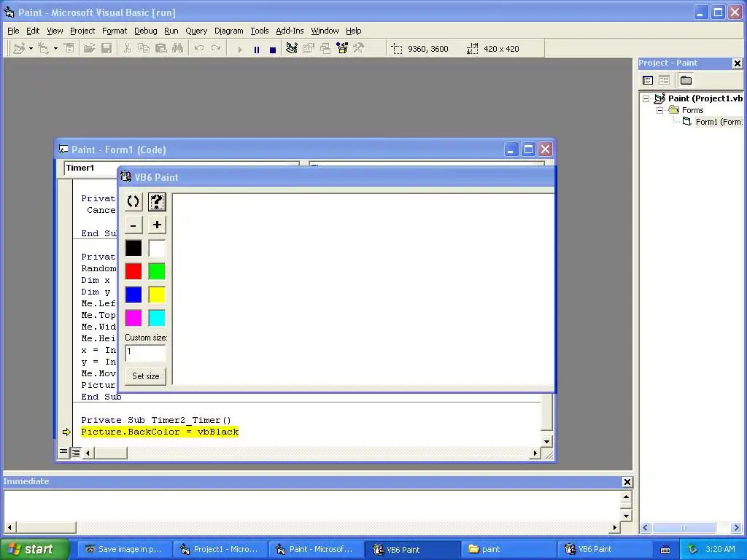Pick the red color swatch
The image size is (747, 560).
point(133,271)
